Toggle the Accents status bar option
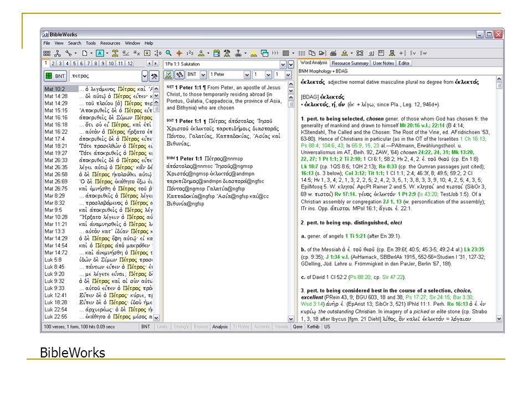532x399 pixels. click(x=262, y=327)
